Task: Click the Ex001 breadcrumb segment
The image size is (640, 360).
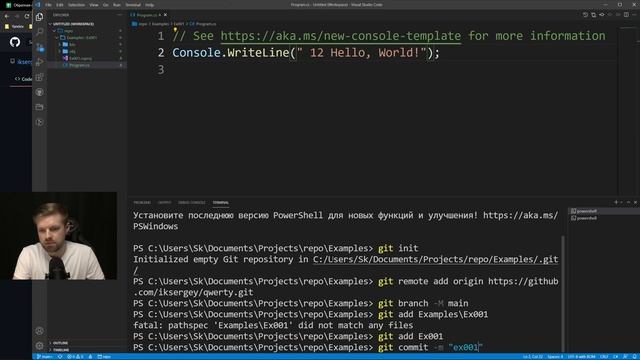Action: click(179, 24)
